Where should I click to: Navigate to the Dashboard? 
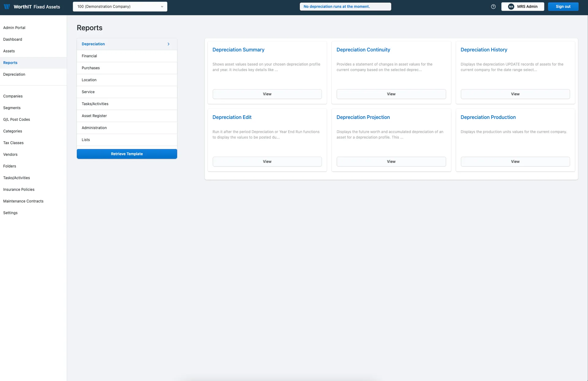tap(13, 39)
